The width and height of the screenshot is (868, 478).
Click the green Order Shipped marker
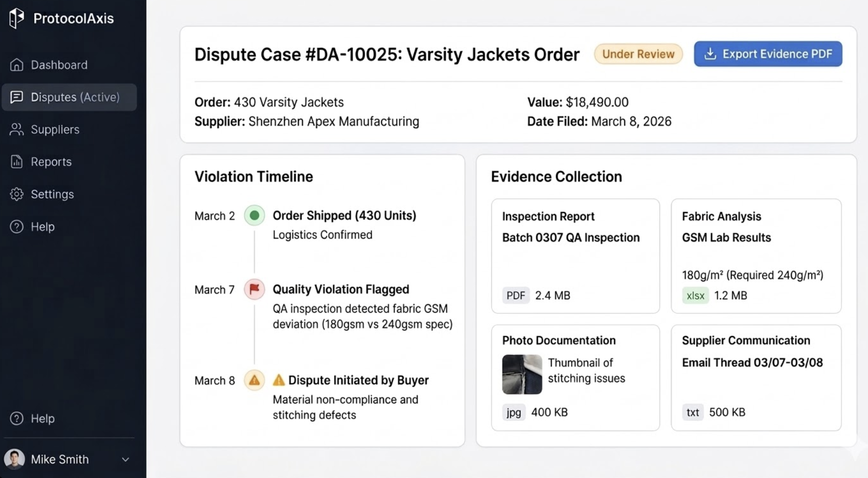pyautogui.click(x=254, y=216)
